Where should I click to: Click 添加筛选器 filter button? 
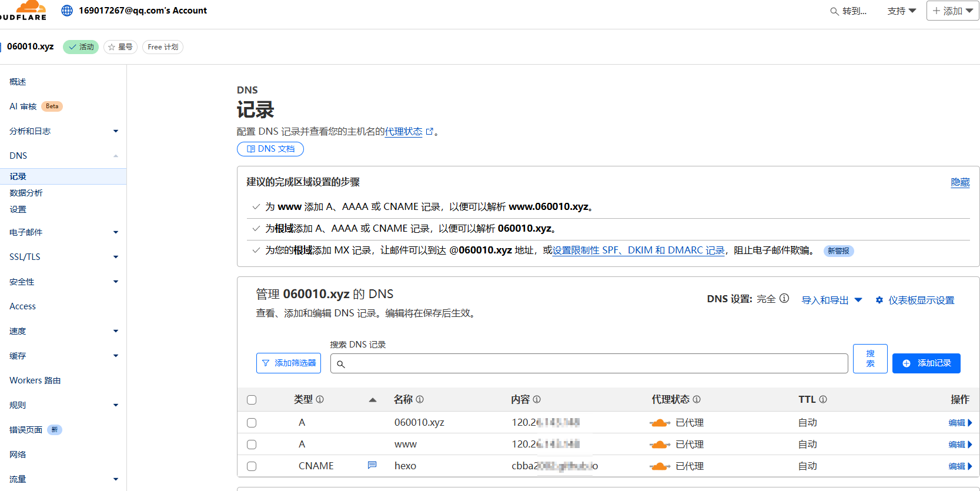(289, 363)
